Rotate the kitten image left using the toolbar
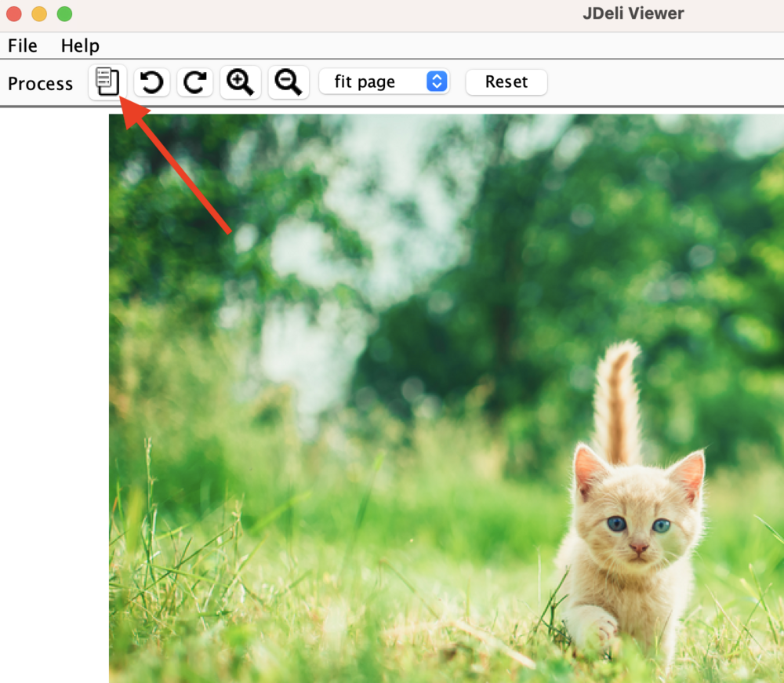Viewport: 784px width, 683px height. 151,82
